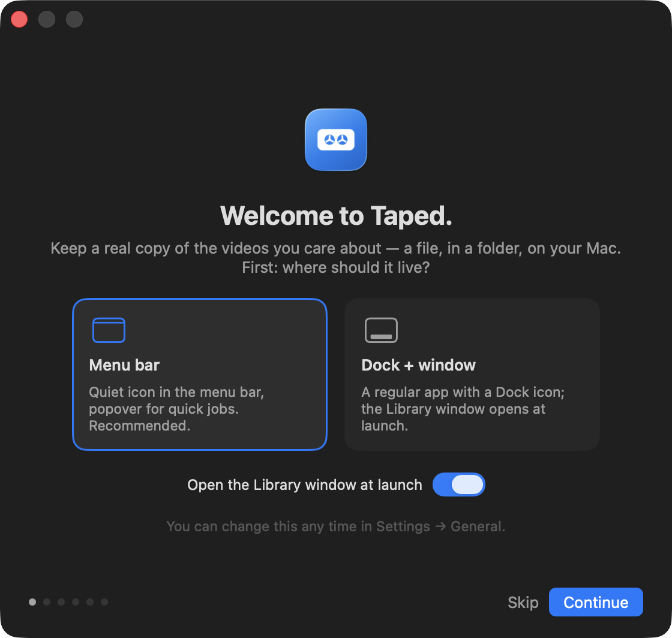The height and width of the screenshot is (638, 672).
Task: Click the 'Quiet icon in the menu bar' description
Action: pyautogui.click(x=176, y=408)
